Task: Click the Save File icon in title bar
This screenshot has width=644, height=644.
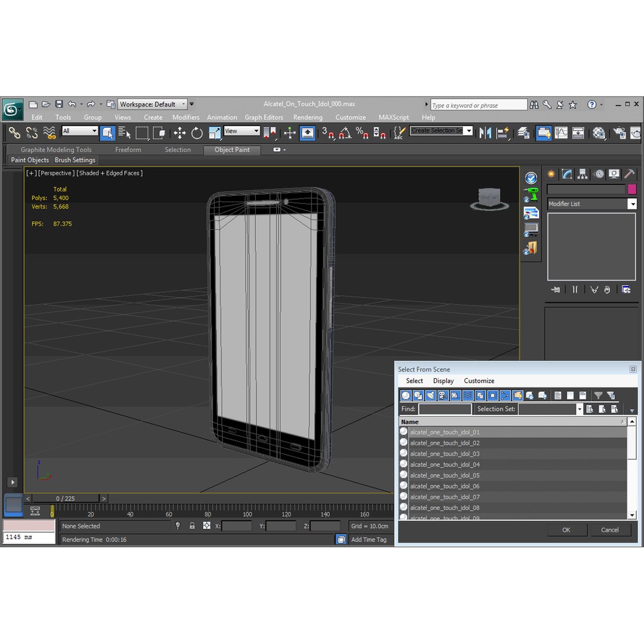Action: (59, 104)
